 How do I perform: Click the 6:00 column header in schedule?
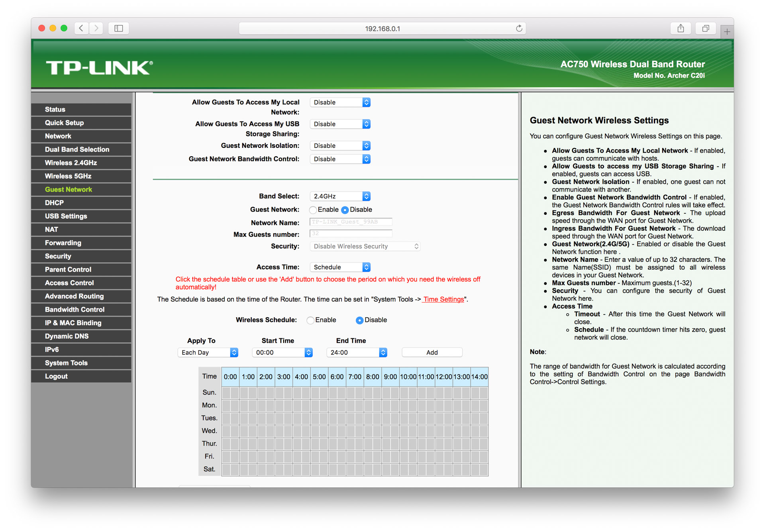tap(337, 377)
